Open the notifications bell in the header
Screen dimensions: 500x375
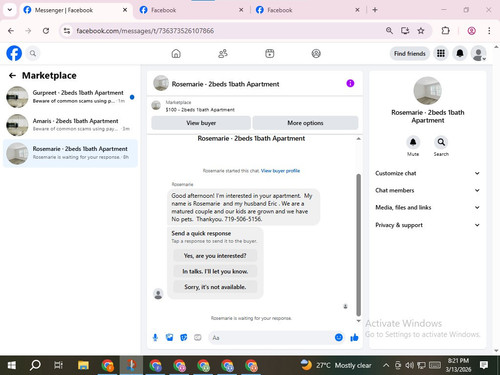pos(460,53)
